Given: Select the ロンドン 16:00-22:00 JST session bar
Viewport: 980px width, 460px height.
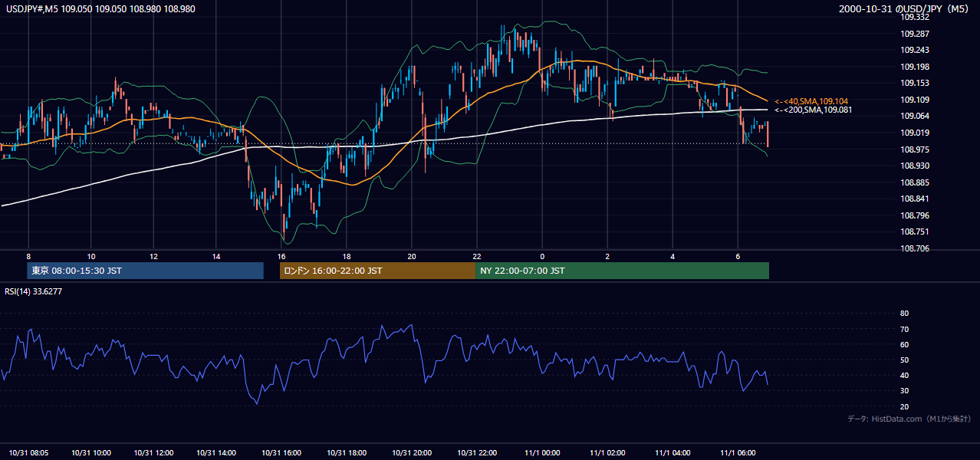Looking at the screenshot, I should (377, 271).
